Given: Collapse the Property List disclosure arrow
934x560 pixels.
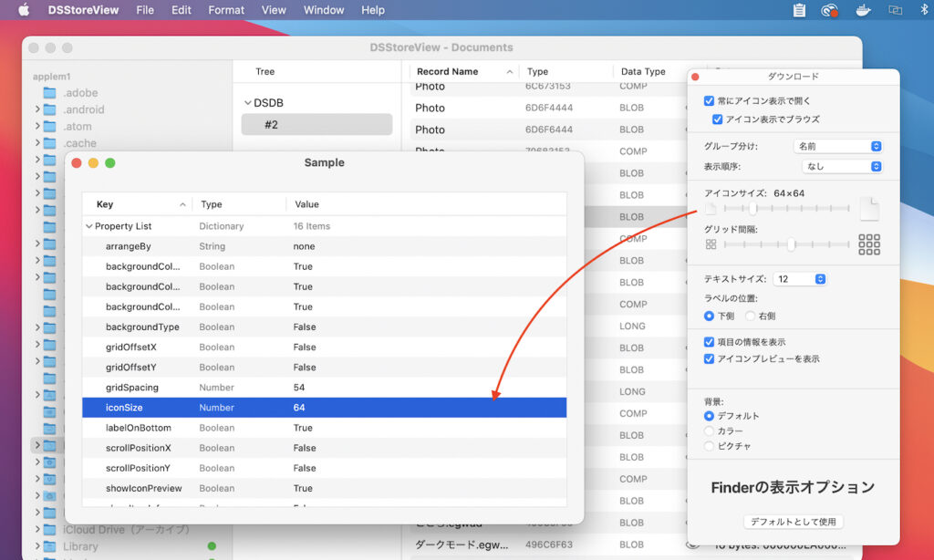Looking at the screenshot, I should pyautogui.click(x=88, y=226).
